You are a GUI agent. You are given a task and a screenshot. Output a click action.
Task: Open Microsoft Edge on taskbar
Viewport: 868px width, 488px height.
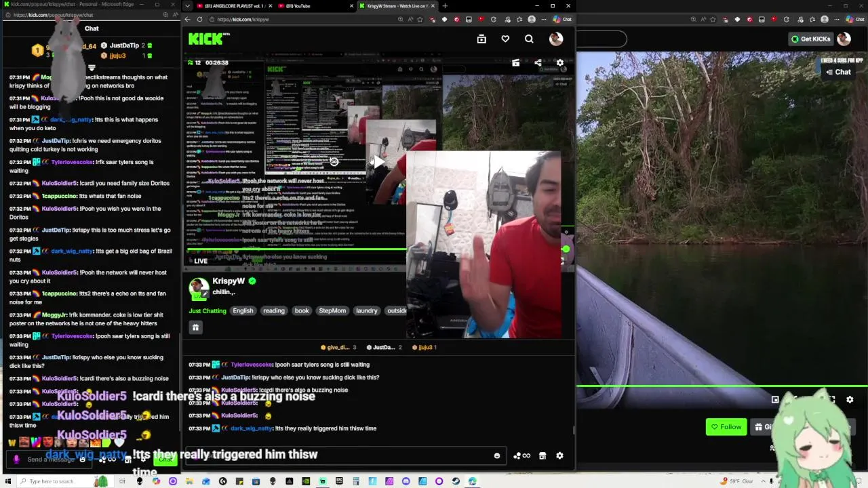click(x=472, y=481)
